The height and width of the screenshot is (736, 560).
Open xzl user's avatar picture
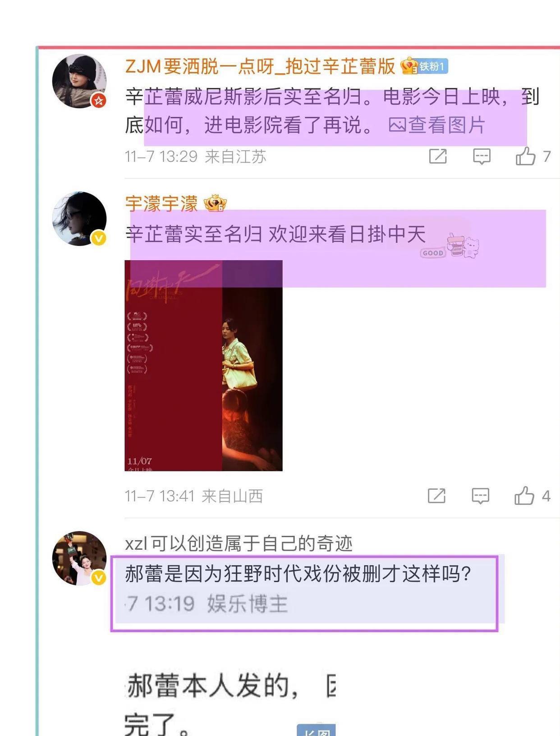click(79, 558)
